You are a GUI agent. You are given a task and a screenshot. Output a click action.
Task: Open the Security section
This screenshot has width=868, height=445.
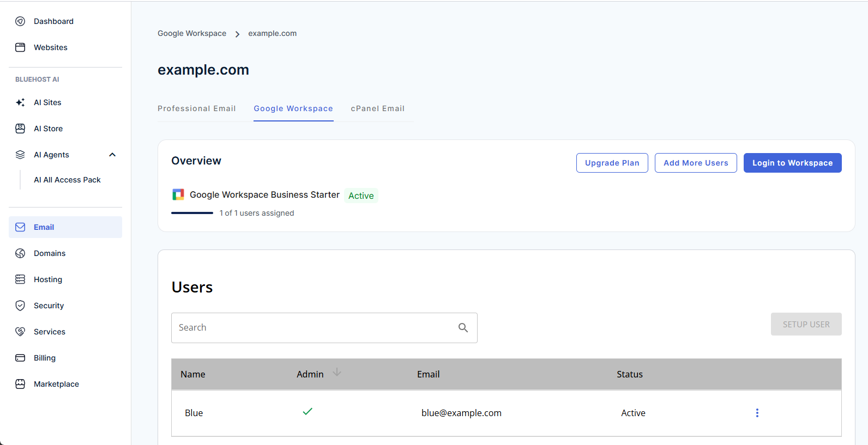tap(49, 306)
